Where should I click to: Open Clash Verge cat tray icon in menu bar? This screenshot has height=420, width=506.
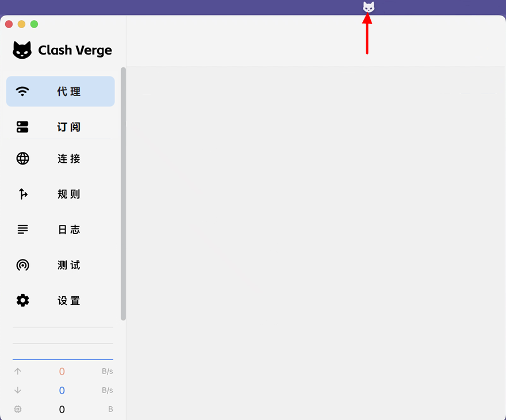(369, 7)
